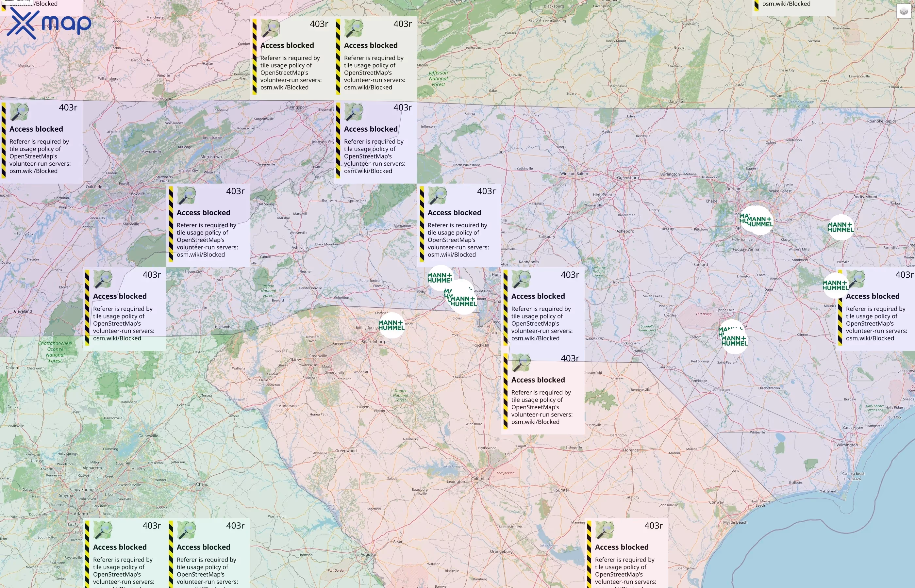Click the Kingsport city label
Image resolution: width=915 pixels, height=588 pixels.
pyautogui.click(x=299, y=107)
